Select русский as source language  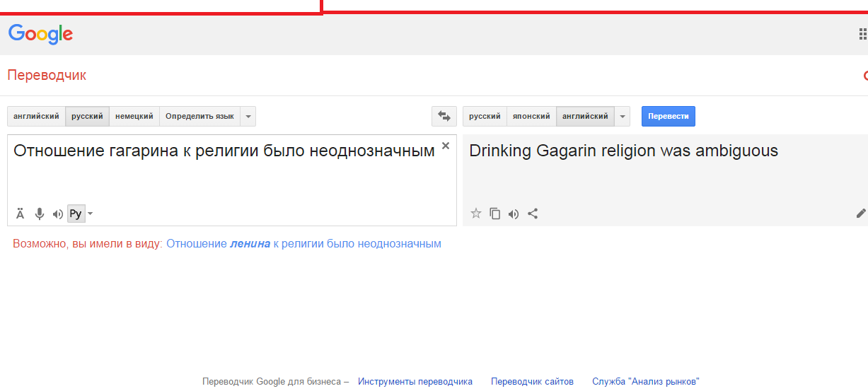[88, 116]
